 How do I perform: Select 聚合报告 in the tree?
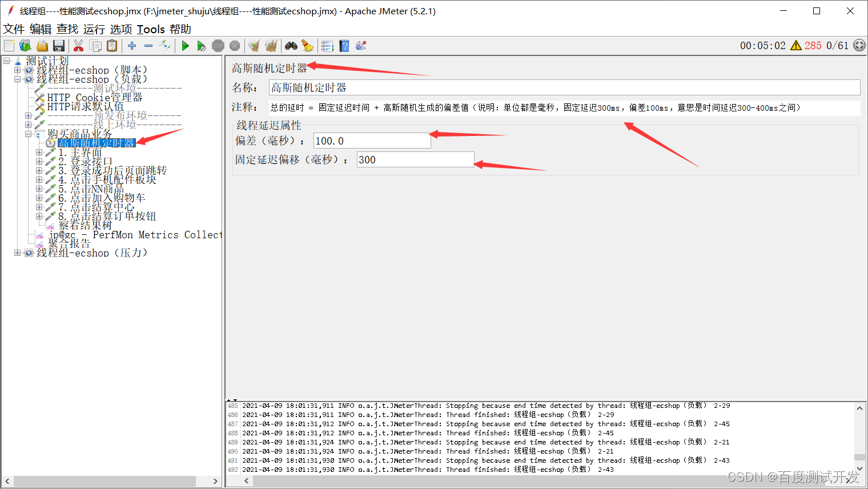click(69, 243)
